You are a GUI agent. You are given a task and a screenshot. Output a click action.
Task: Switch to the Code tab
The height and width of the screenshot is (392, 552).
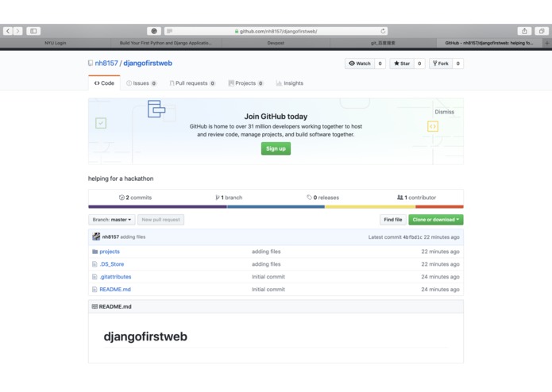pyautogui.click(x=104, y=83)
